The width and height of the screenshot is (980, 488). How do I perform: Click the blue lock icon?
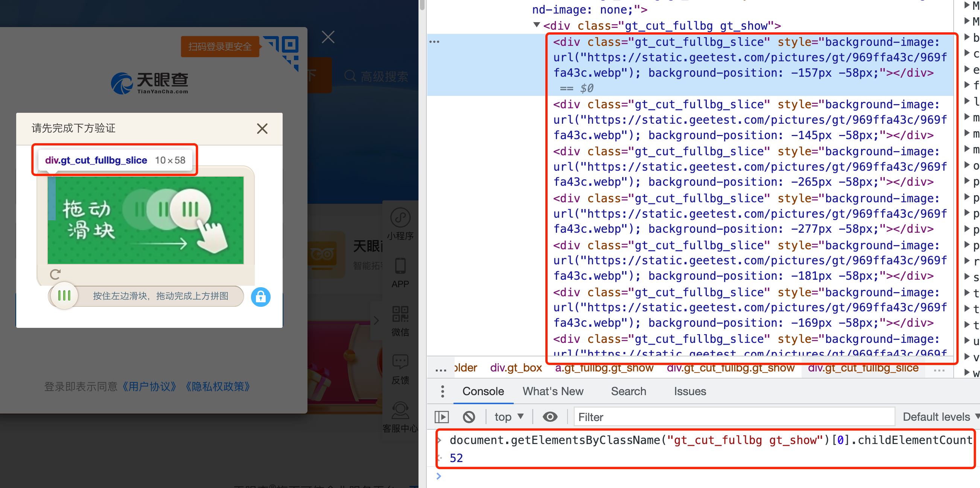pos(260,297)
